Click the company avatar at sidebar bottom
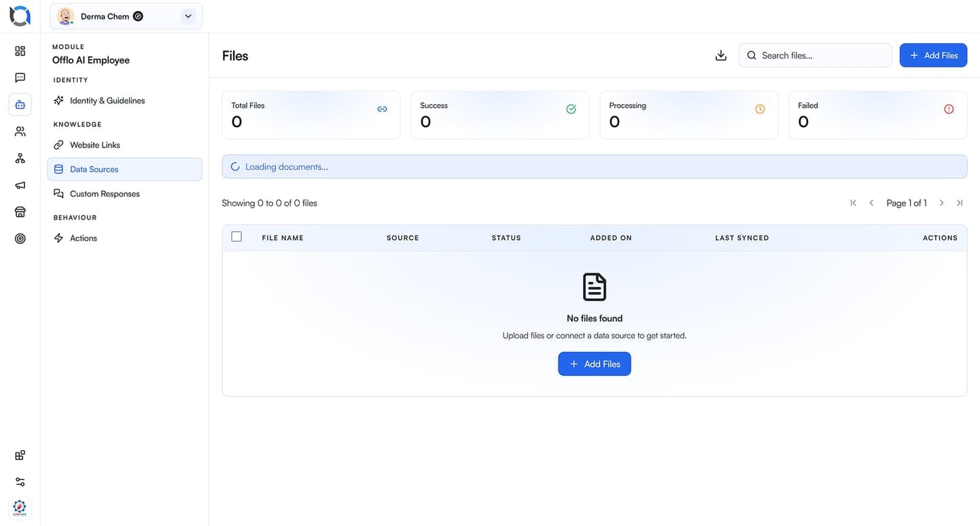 20,508
